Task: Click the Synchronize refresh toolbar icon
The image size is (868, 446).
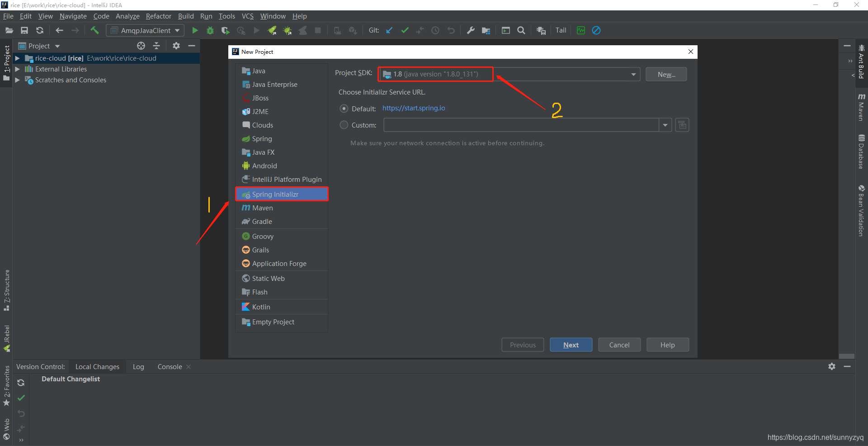Action: pos(40,30)
